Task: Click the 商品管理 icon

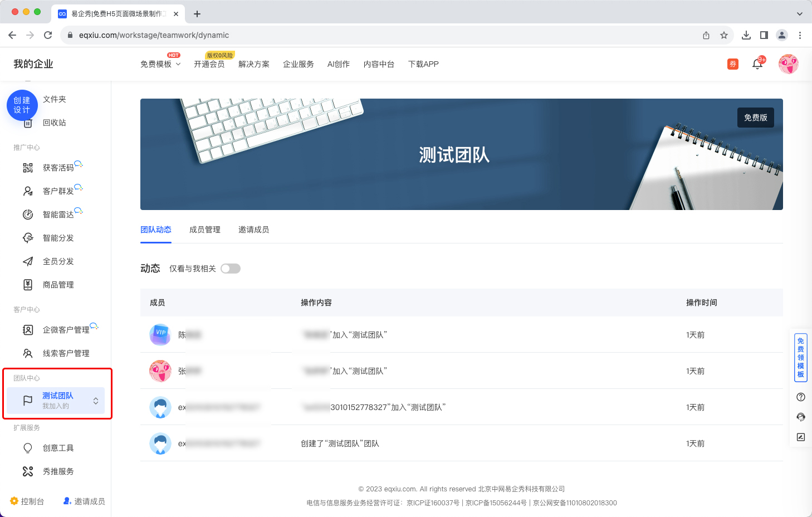Action: (28, 285)
